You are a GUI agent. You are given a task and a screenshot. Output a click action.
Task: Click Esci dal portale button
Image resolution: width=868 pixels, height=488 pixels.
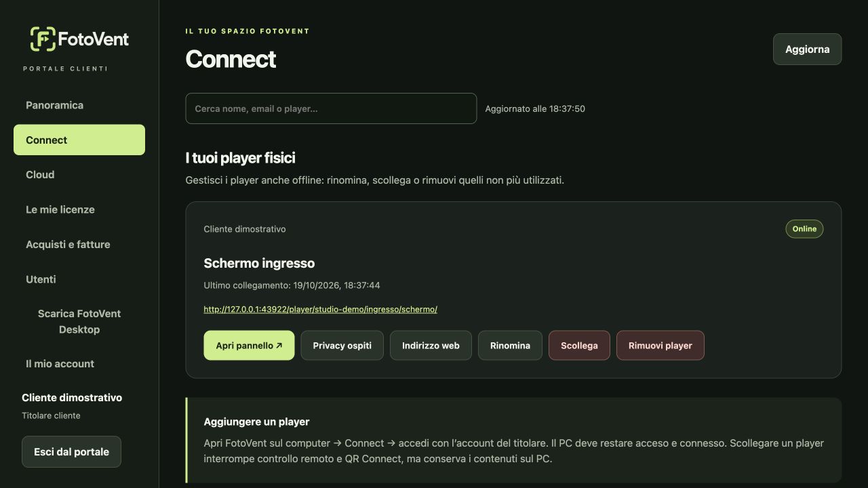(71, 451)
